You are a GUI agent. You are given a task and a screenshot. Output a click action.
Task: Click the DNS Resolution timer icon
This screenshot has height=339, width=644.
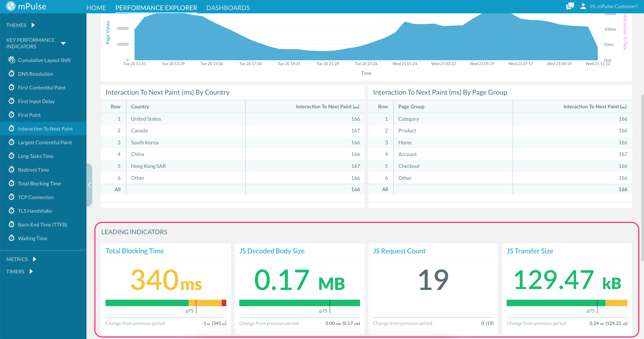tap(12, 74)
